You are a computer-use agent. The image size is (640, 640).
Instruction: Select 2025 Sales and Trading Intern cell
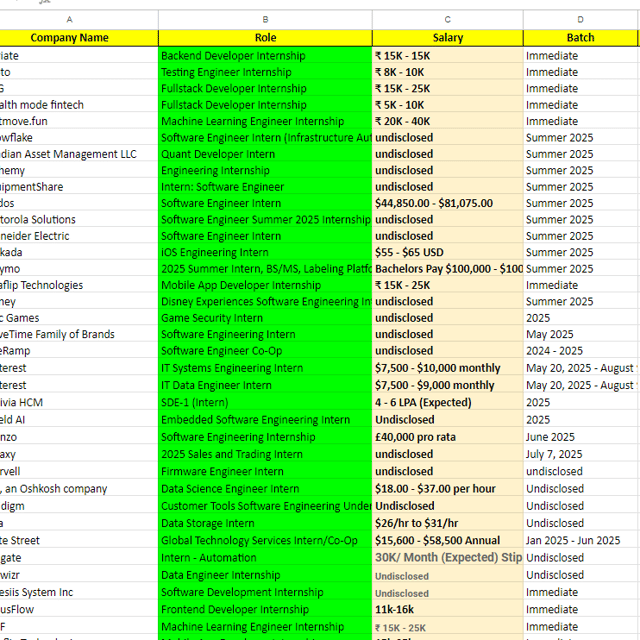265,454
